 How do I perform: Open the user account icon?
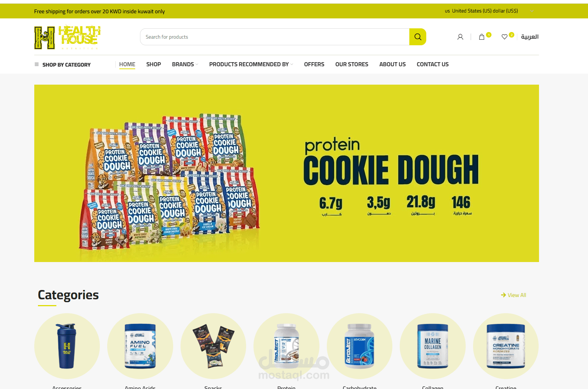coord(460,37)
